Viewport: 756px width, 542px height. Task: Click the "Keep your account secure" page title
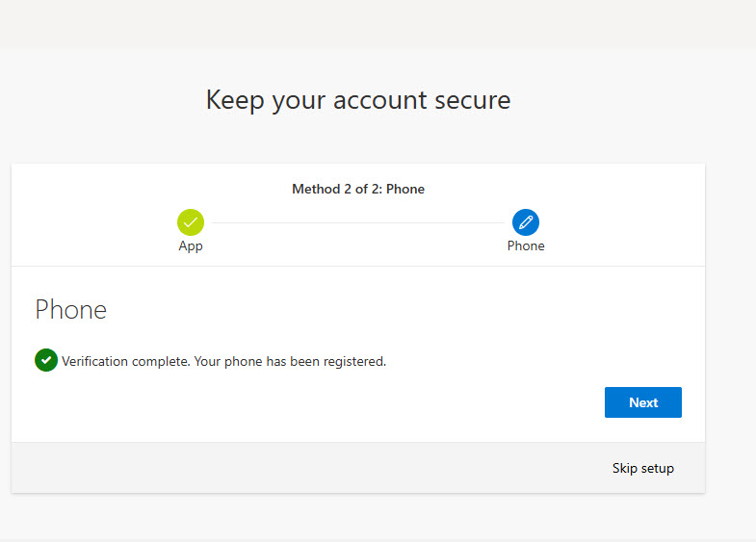click(358, 100)
